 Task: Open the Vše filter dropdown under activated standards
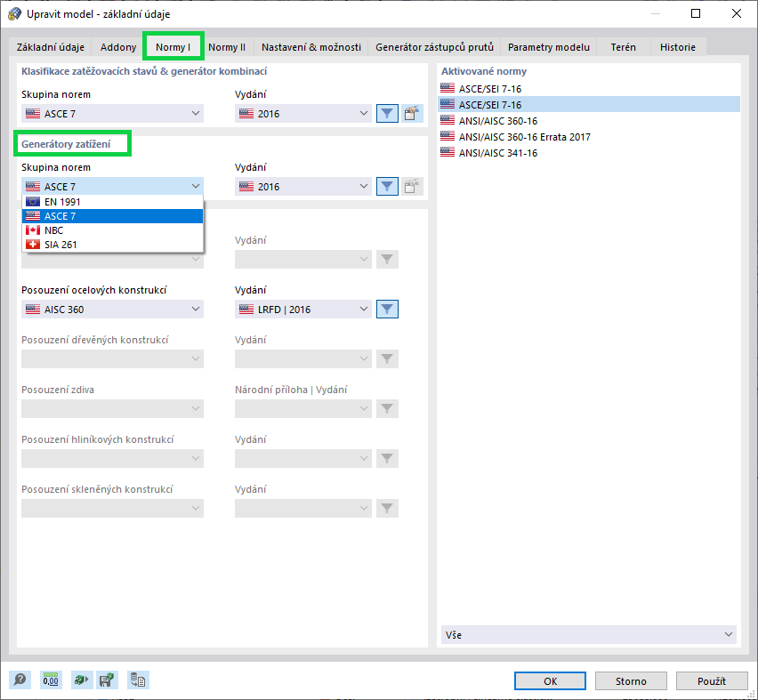tap(589, 635)
